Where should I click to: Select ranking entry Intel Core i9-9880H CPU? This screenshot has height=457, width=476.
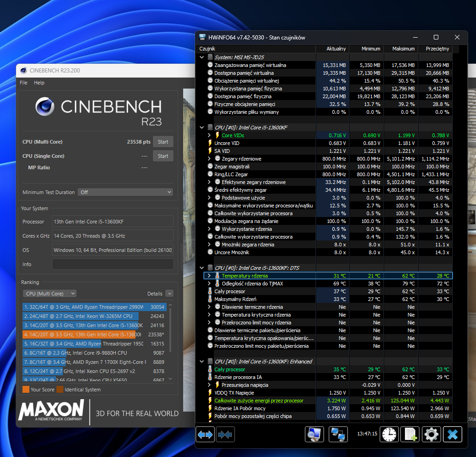(95, 353)
